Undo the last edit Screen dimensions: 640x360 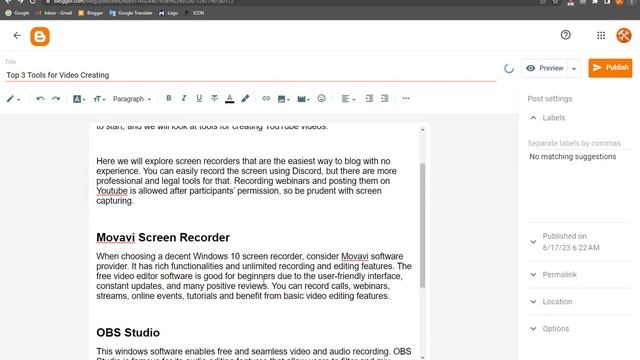pos(40,99)
